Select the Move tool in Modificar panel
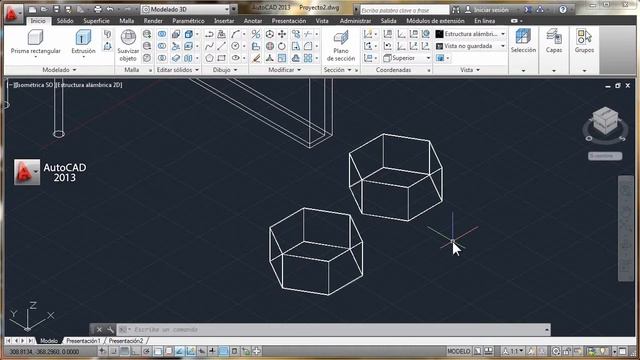Image resolution: width=640 pixels, height=360 pixels. 282,34
